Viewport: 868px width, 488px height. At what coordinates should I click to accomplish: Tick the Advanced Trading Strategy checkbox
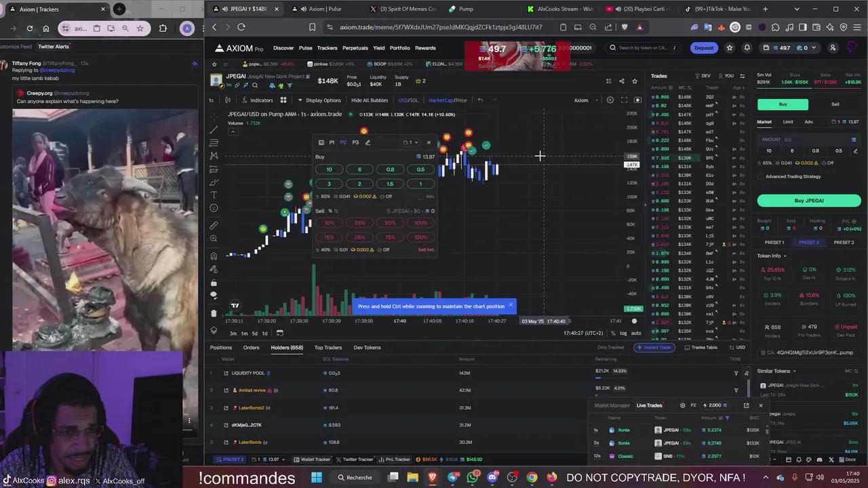[x=761, y=176]
